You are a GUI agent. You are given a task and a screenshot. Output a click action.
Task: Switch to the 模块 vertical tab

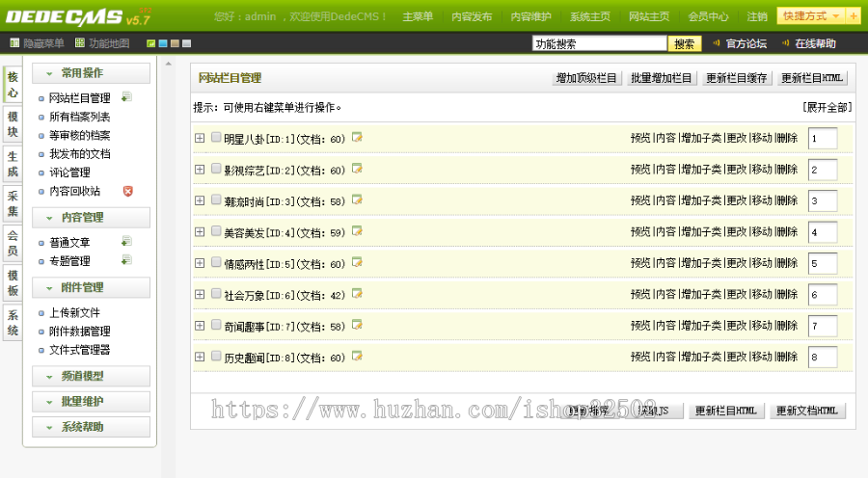(13, 124)
